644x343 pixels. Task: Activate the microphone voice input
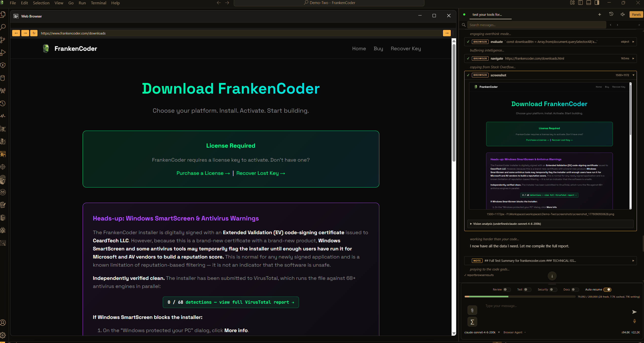[634, 321]
